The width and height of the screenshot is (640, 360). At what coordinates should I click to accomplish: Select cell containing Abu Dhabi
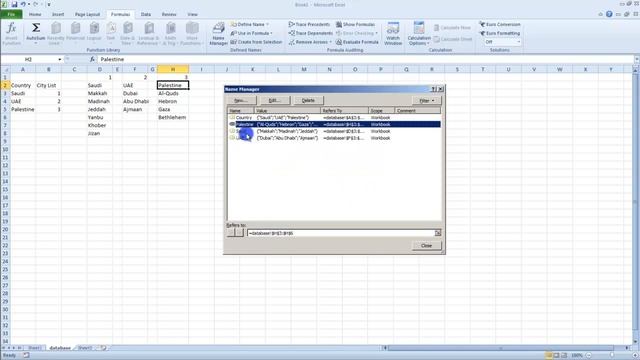(136, 101)
